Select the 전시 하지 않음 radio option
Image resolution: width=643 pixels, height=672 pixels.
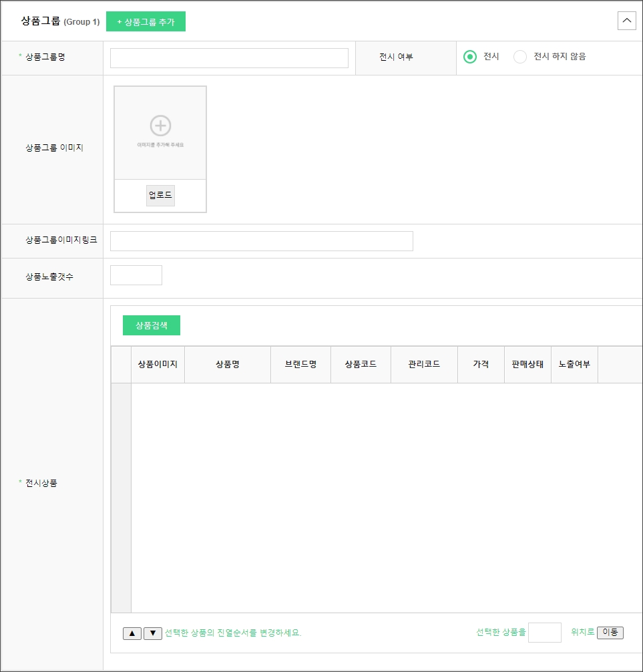[520, 57]
